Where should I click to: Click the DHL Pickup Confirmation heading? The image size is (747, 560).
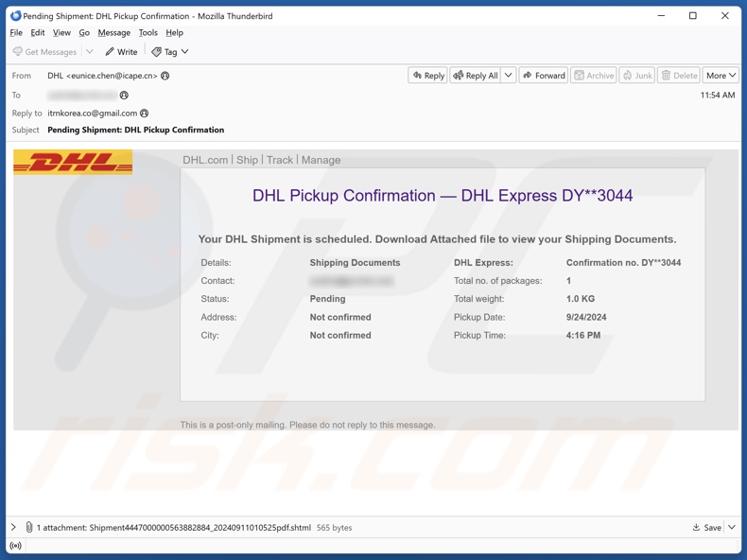pyautogui.click(x=443, y=196)
